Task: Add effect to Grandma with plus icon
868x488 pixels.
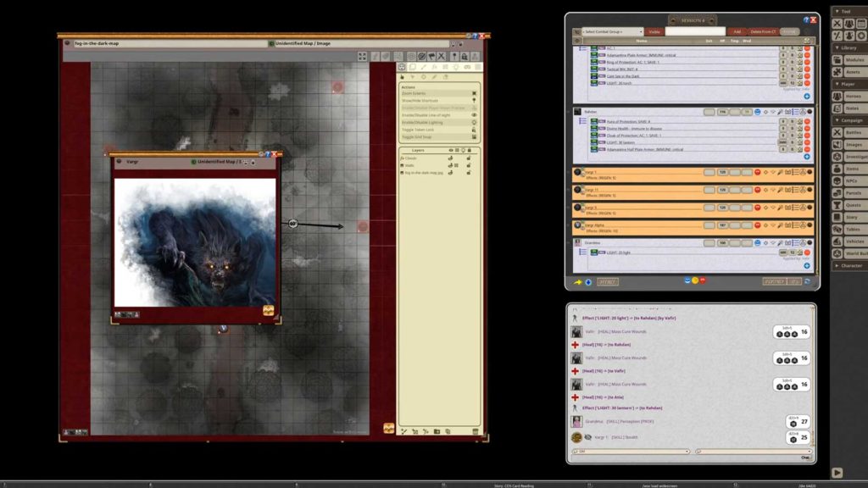Action: point(807,265)
